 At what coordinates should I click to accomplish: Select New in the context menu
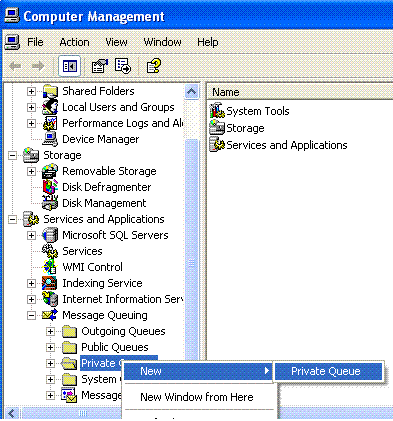coord(199,371)
